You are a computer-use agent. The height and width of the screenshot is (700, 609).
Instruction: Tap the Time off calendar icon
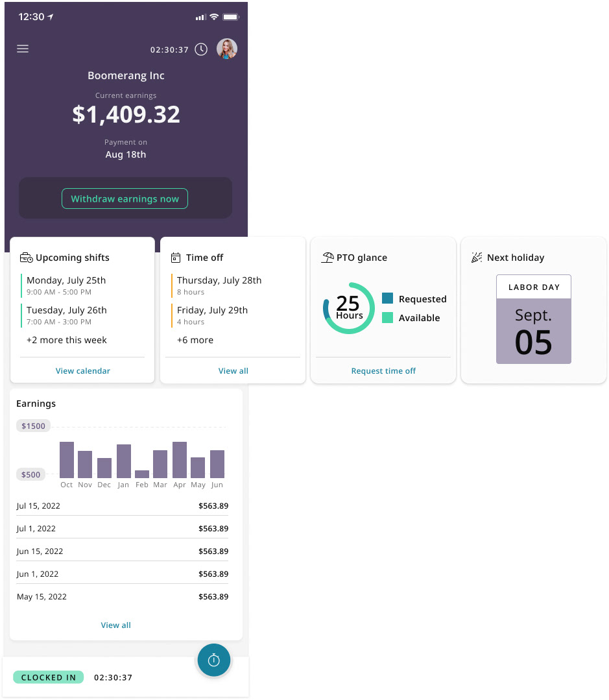[176, 258]
